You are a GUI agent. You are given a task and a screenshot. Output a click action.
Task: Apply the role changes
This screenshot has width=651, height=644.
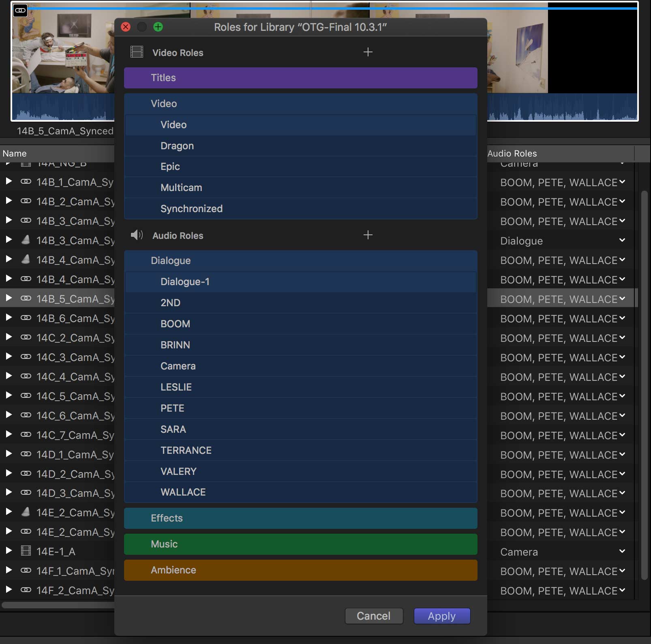442,616
